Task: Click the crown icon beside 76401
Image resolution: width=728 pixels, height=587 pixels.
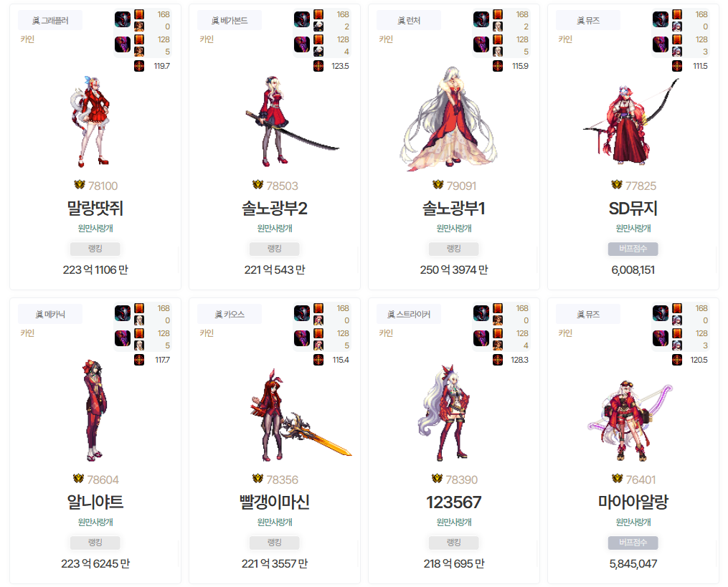Action: coord(617,479)
